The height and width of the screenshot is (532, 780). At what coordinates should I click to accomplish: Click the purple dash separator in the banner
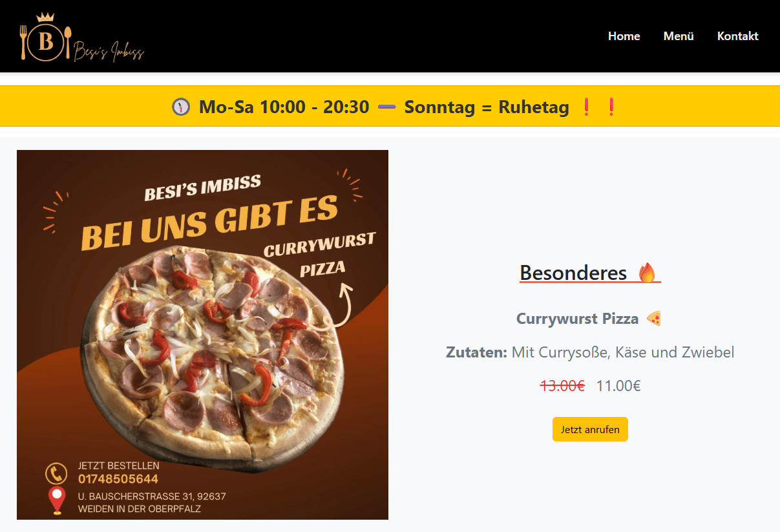pyautogui.click(x=386, y=107)
